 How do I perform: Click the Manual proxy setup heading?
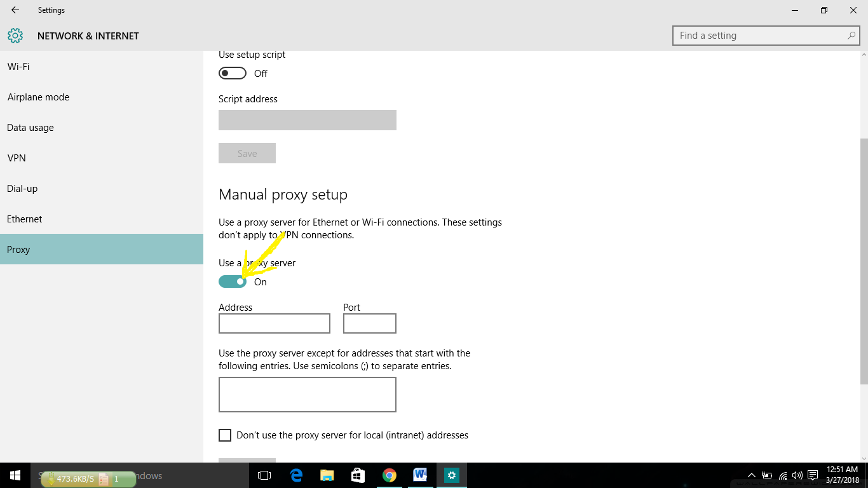coord(283,194)
